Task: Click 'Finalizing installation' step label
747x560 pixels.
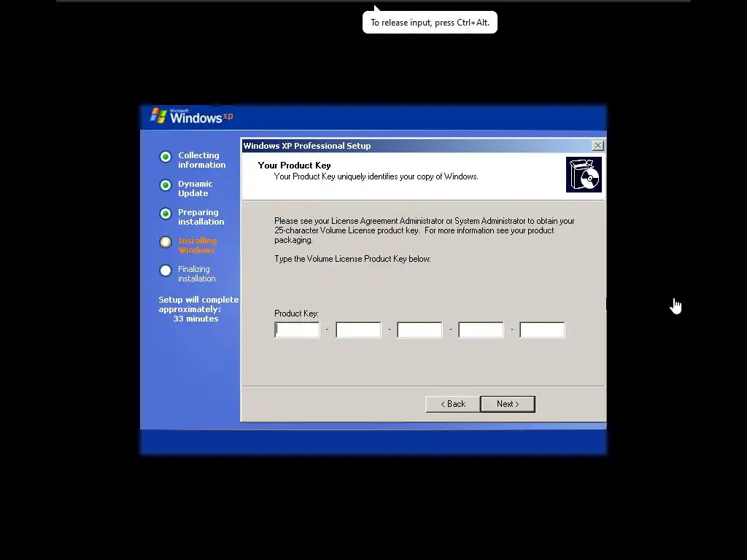Action: coord(197,274)
